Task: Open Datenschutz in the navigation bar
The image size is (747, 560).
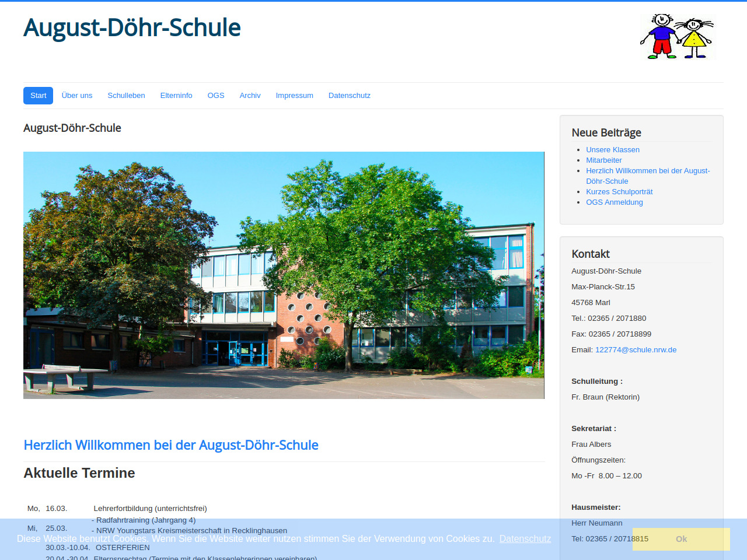Action: pos(349,96)
